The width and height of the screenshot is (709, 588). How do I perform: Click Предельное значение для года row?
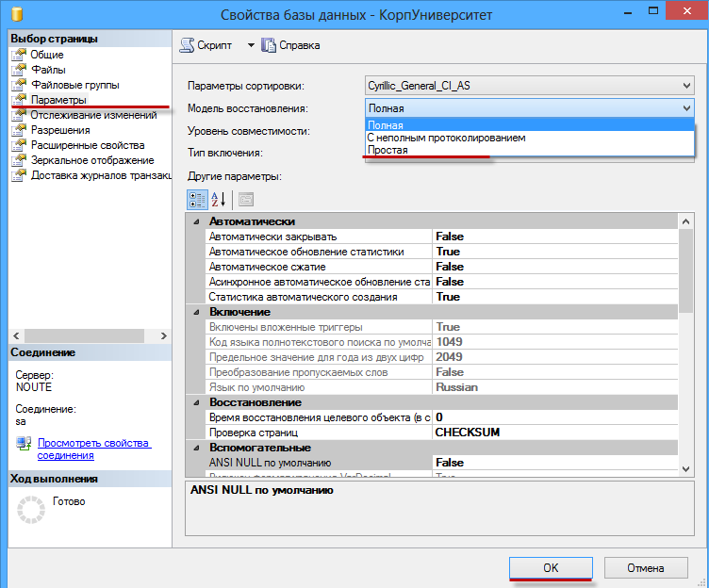(x=441, y=357)
